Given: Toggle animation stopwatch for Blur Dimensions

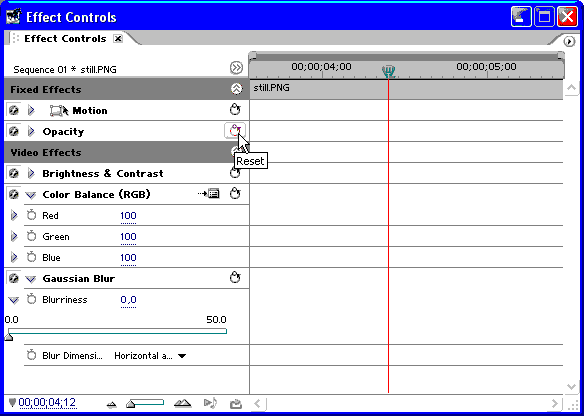Looking at the screenshot, I should [32, 355].
